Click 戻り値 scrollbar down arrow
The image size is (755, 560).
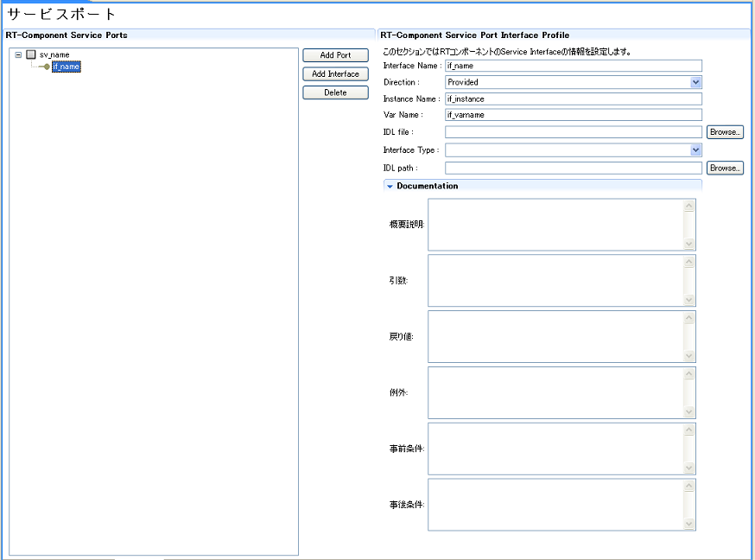point(689,355)
